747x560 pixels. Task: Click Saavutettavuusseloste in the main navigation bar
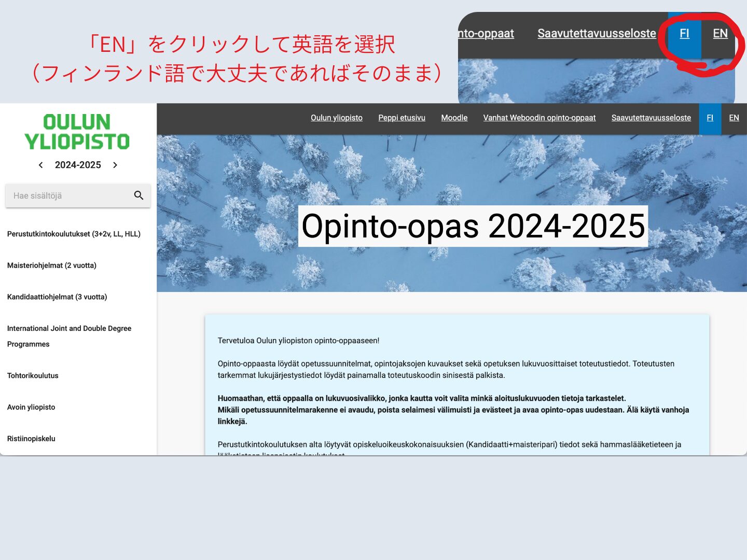pos(651,118)
